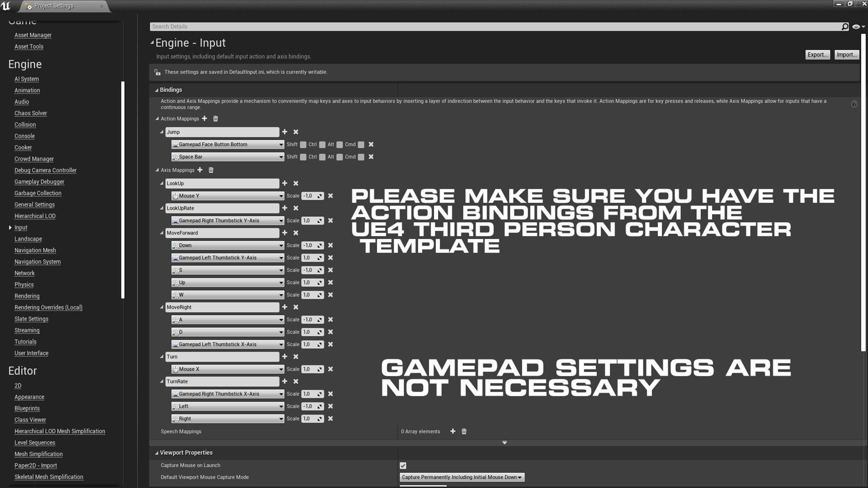Screen dimensions: 868x488
Task: Delete all Action Mappings via trash icon
Action: tap(216, 118)
